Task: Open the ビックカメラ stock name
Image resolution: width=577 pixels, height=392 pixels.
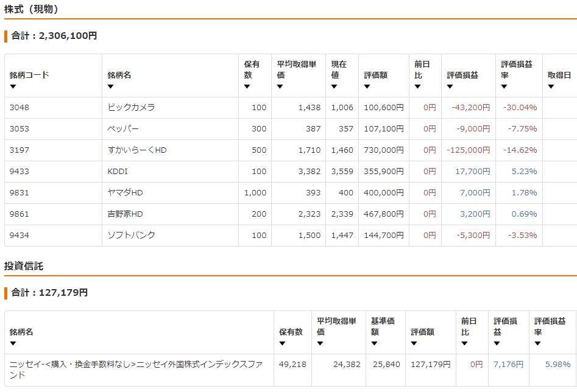Action: coord(131,108)
